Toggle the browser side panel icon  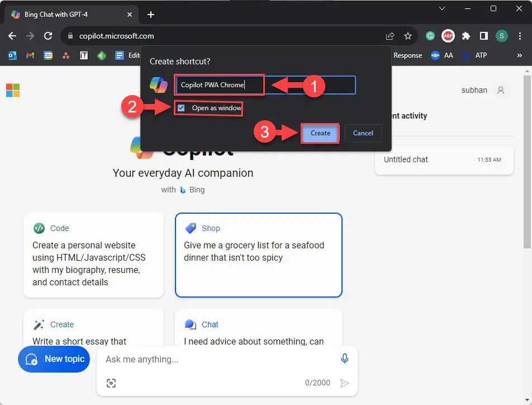pyautogui.click(x=483, y=36)
